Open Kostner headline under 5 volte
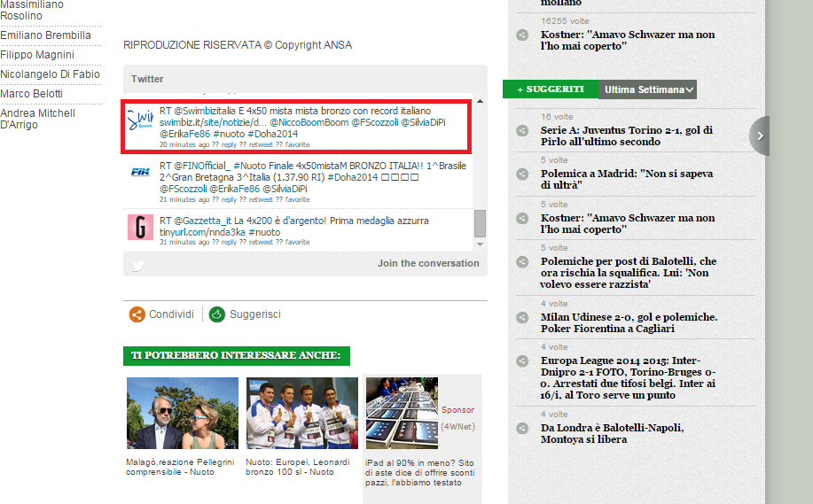Viewport: 813px width, 504px height. [x=628, y=224]
